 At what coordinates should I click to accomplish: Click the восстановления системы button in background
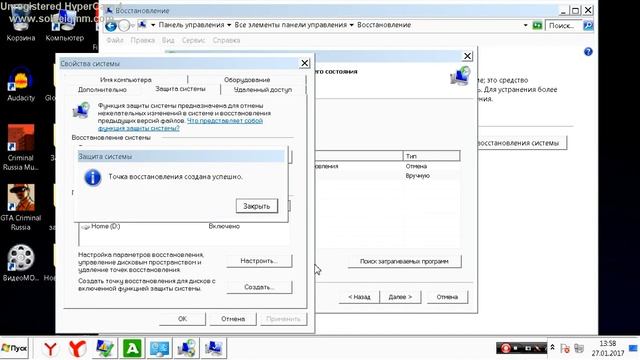click(522, 143)
